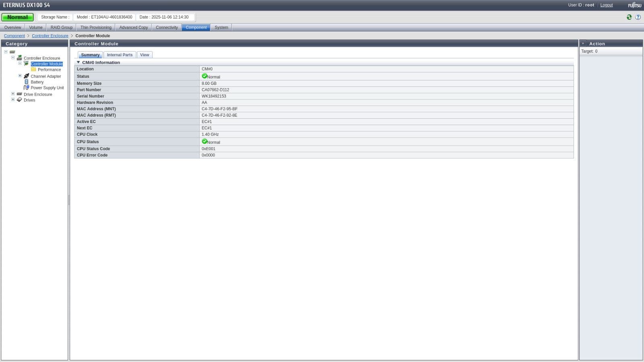644x362 pixels.
Task: Switch to the Internal Parts tab
Action: point(120,55)
